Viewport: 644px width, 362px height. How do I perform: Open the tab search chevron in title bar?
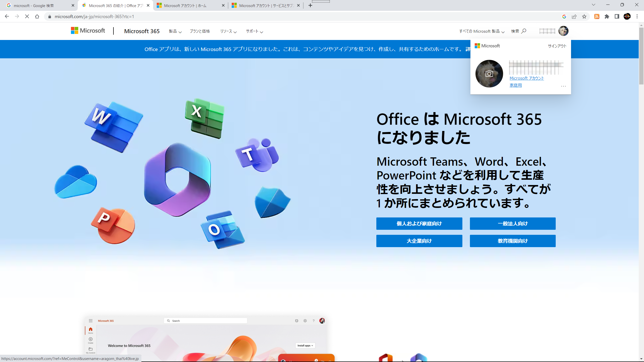593,5
